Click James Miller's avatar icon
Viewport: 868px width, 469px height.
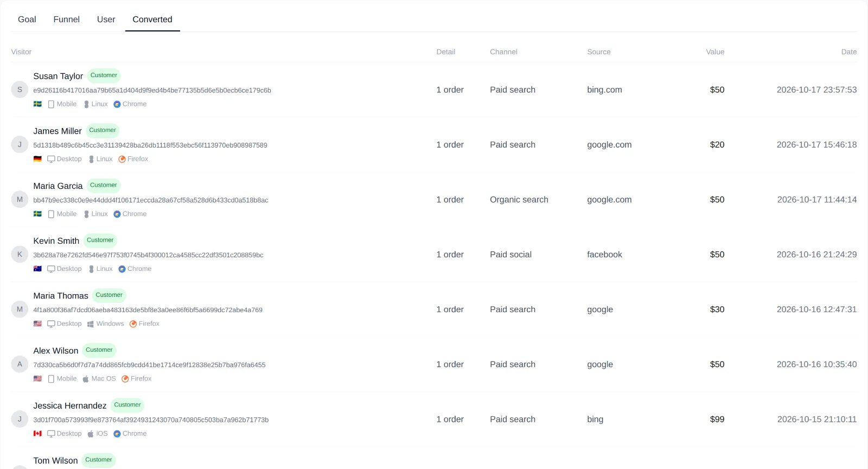tap(20, 144)
